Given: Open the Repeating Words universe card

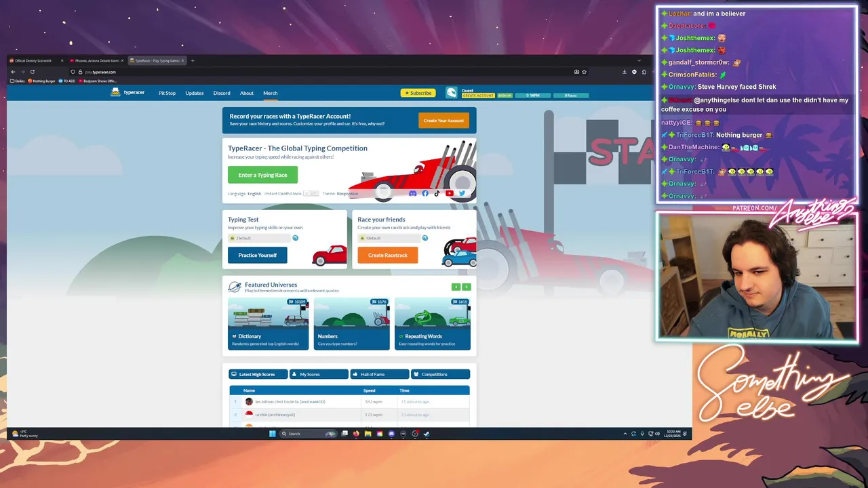Looking at the screenshot, I should [432, 323].
